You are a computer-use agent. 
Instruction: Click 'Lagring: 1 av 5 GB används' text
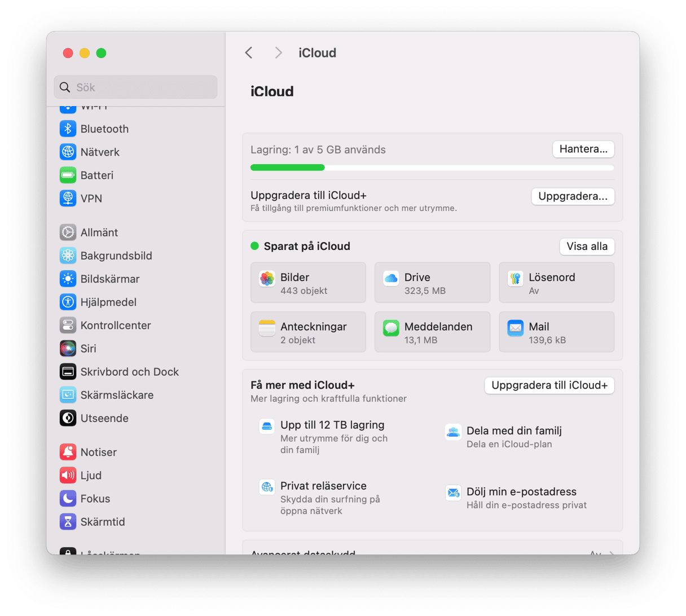coord(318,149)
